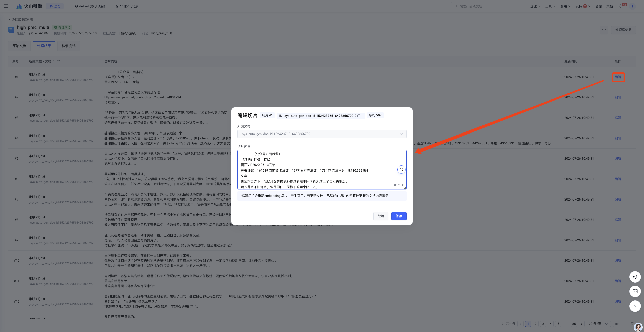
Task: Expand the 华北2 region selector
Action: click(x=131, y=6)
